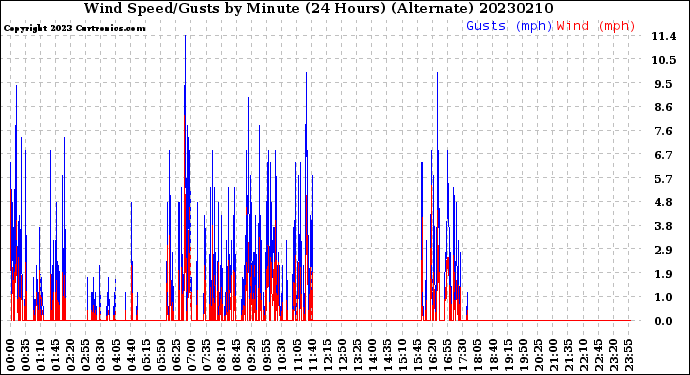Click the 9.5 y-axis value
Screen dimensions: 690x375
(x=664, y=84)
